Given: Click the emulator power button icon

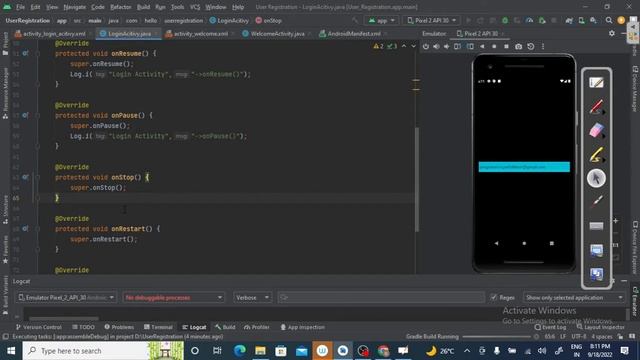Looking at the screenshot, I should (x=426, y=47).
